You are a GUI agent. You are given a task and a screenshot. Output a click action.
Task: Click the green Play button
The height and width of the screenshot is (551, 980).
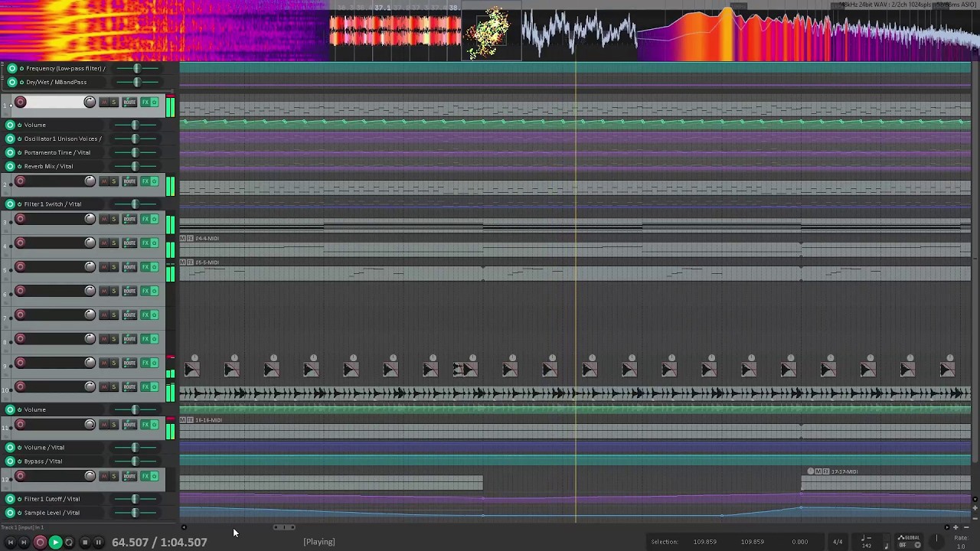(x=55, y=543)
